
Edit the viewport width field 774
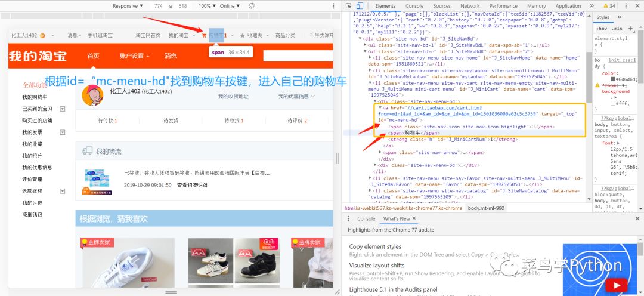158,6
